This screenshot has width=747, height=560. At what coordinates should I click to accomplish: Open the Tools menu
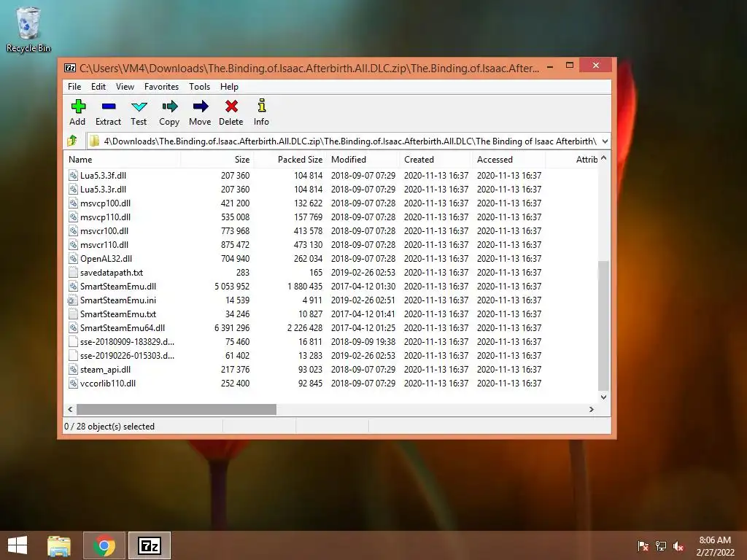point(199,87)
